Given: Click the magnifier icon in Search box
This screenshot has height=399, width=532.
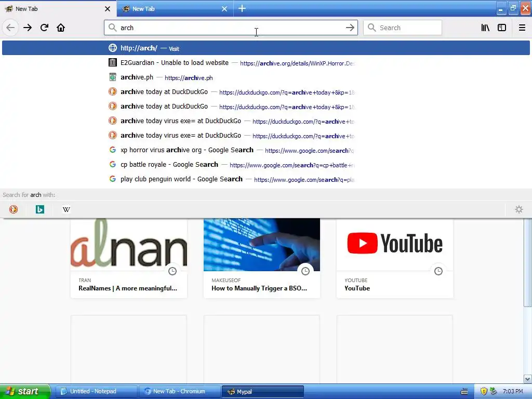Looking at the screenshot, I should 372,28.
